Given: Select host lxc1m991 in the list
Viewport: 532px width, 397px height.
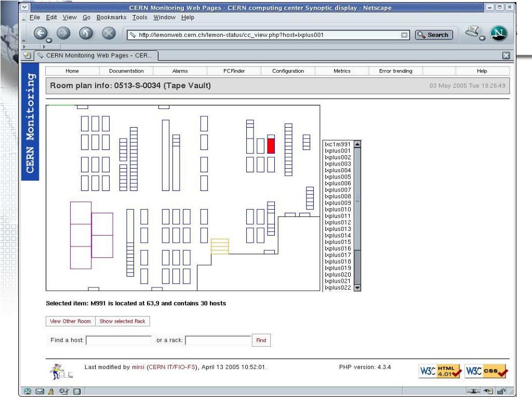Looking at the screenshot, I should pos(338,144).
